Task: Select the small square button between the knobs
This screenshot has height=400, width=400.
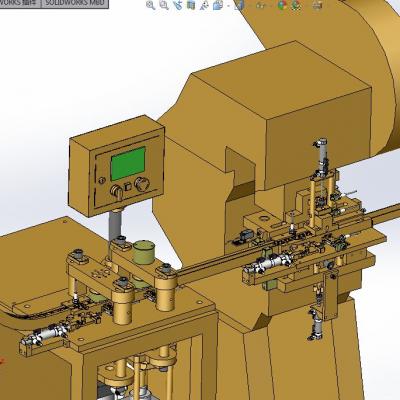Action: [128, 187]
